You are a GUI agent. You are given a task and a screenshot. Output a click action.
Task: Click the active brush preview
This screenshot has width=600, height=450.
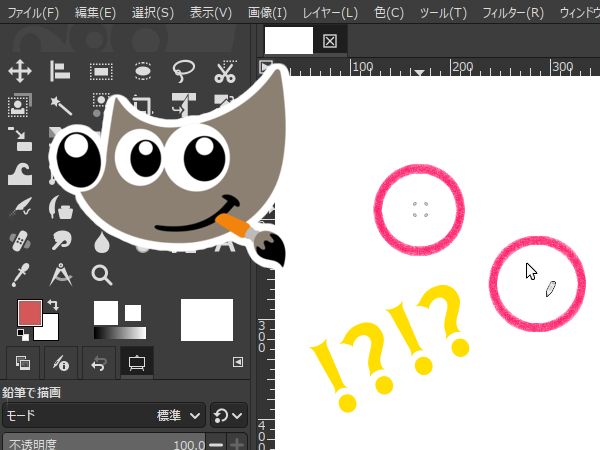pos(106,313)
